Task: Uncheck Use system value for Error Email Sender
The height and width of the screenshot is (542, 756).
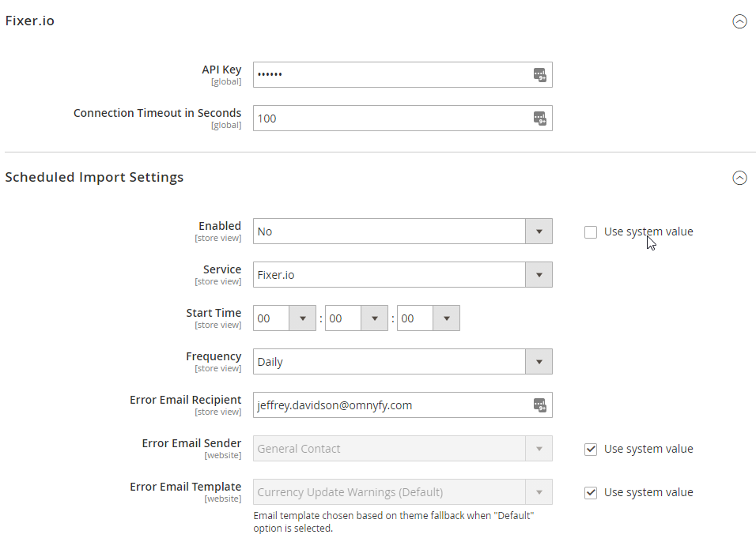Action: (591, 449)
